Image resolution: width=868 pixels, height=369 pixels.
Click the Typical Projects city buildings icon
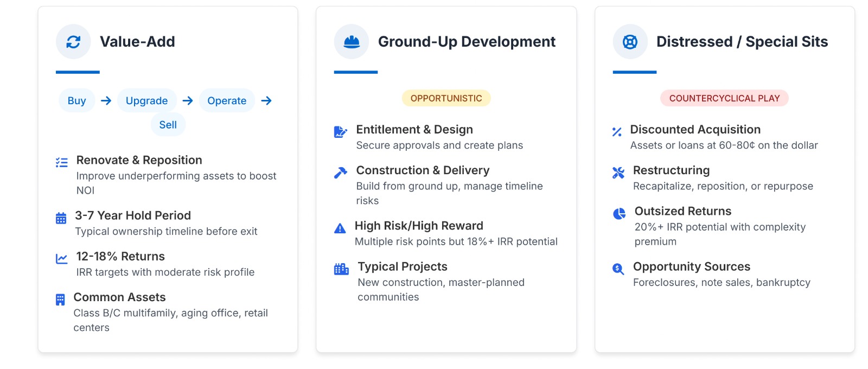point(341,269)
